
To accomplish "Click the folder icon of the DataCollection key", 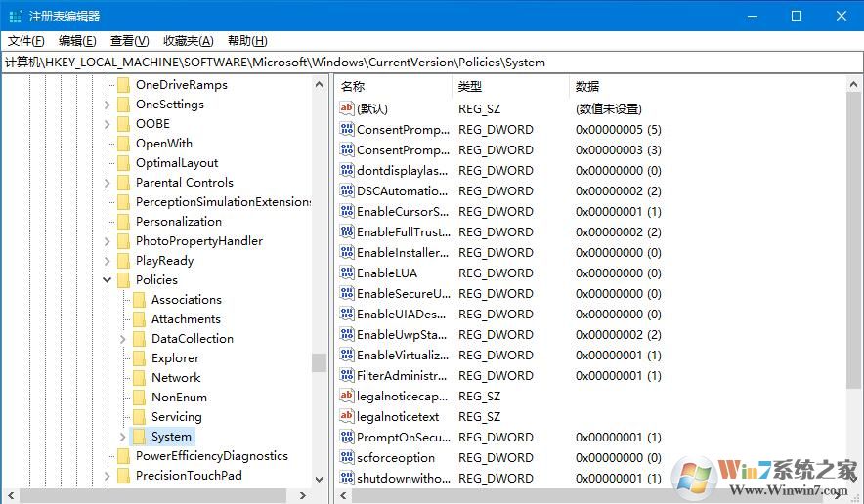I will pos(140,338).
